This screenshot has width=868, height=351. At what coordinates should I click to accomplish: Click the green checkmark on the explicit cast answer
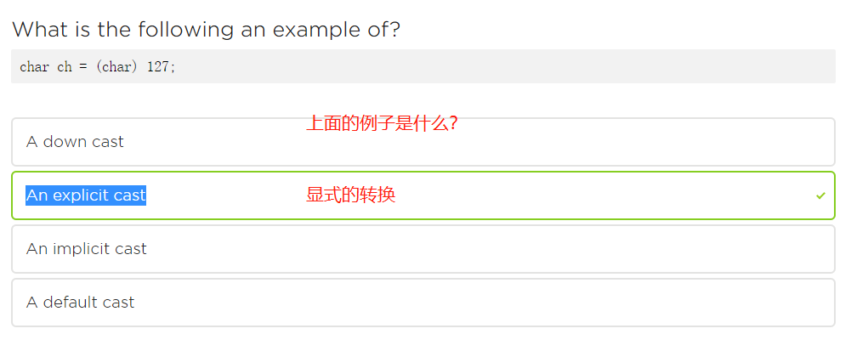(x=820, y=195)
